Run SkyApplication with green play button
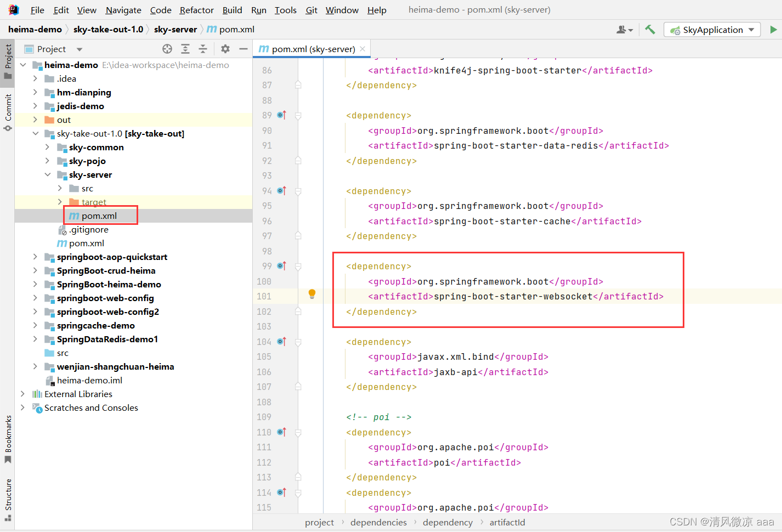Image resolution: width=782 pixels, height=532 pixels. click(773, 30)
